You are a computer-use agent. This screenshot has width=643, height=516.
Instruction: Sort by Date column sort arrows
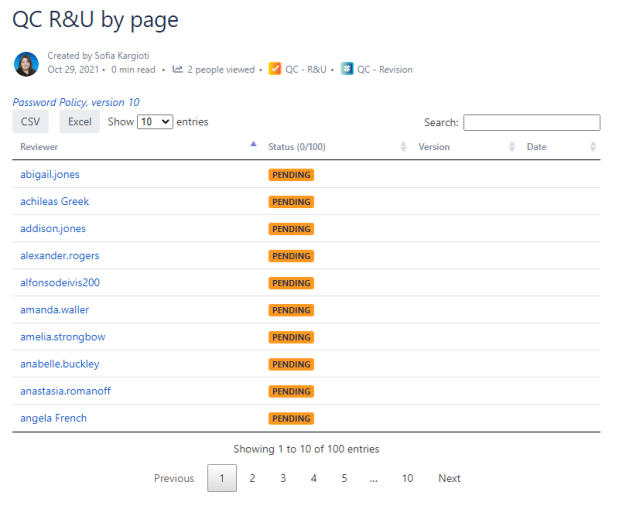click(x=593, y=147)
